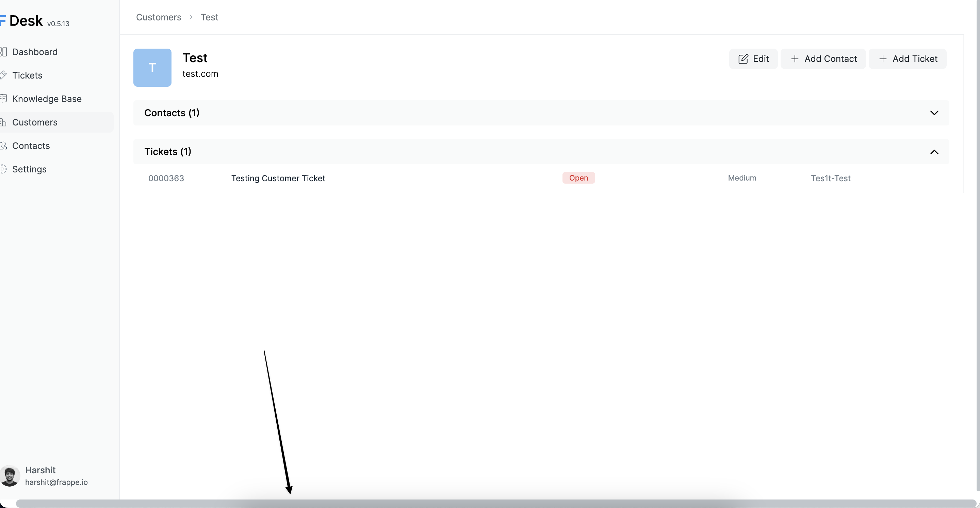
Task: Click the edit pencil icon on Edit button
Action: pyautogui.click(x=744, y=58)
